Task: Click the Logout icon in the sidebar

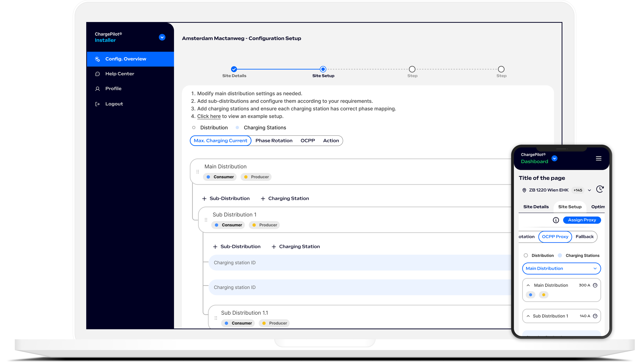Action: coord(98,104)
